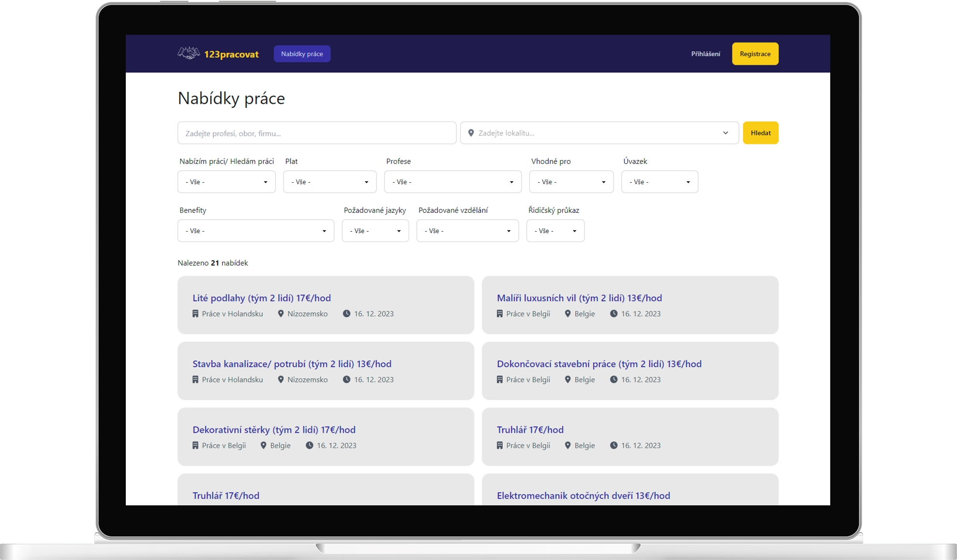The image size is (957, 560).
Task: Click the Nizozemsko pin icon in the Stavba kanalizace card
Action: click(281, 380)
